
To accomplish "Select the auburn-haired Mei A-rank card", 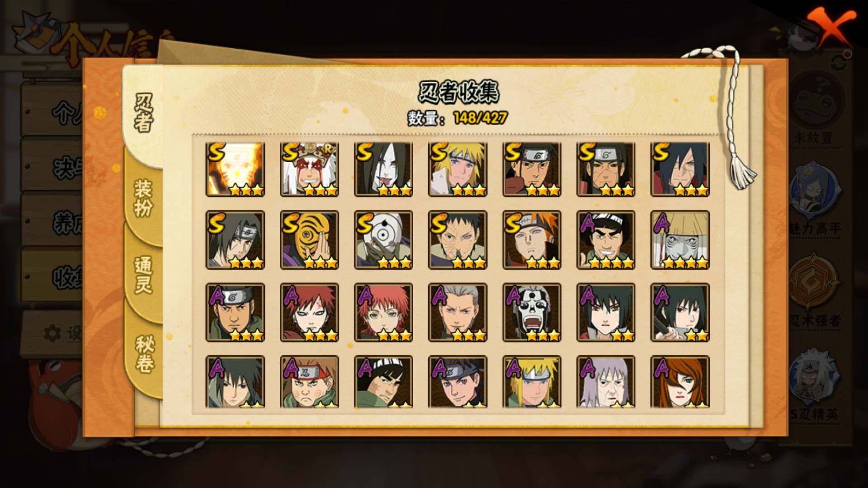I will 680,382.
